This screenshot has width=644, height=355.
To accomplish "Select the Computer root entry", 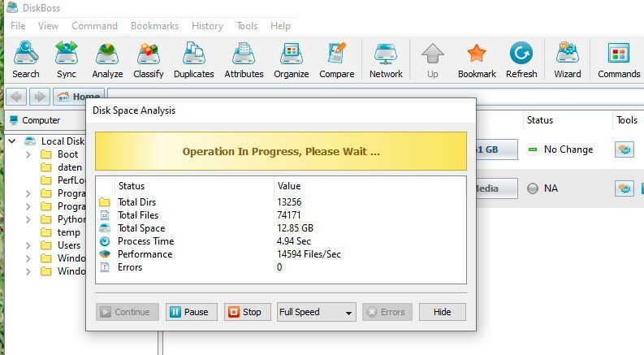I will tap(41, 120).
